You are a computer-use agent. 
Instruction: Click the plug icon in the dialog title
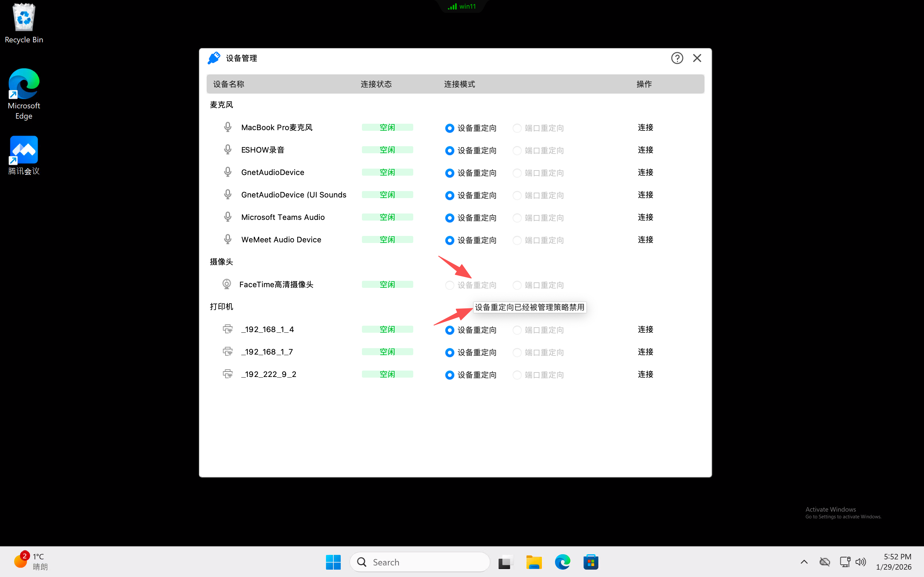coord(214,58)
